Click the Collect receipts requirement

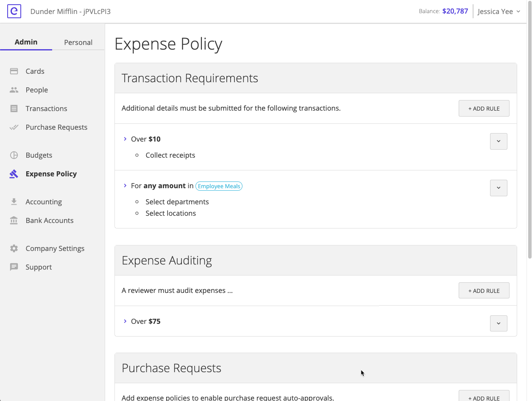[x=170, y=155]
